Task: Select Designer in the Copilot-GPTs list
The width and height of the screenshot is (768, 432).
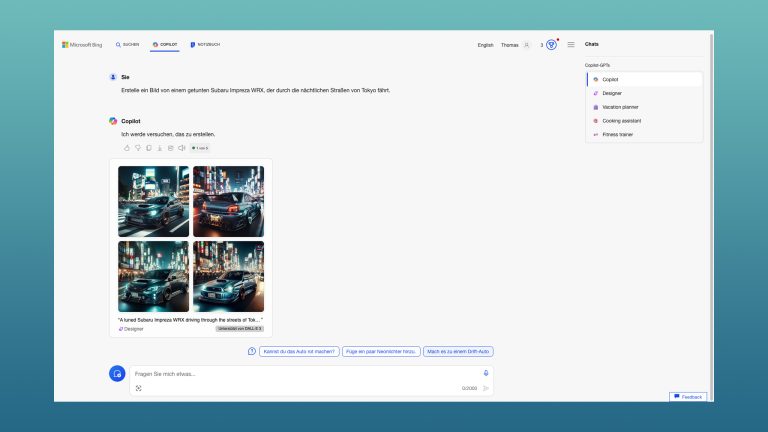Action: coord(611,93)
